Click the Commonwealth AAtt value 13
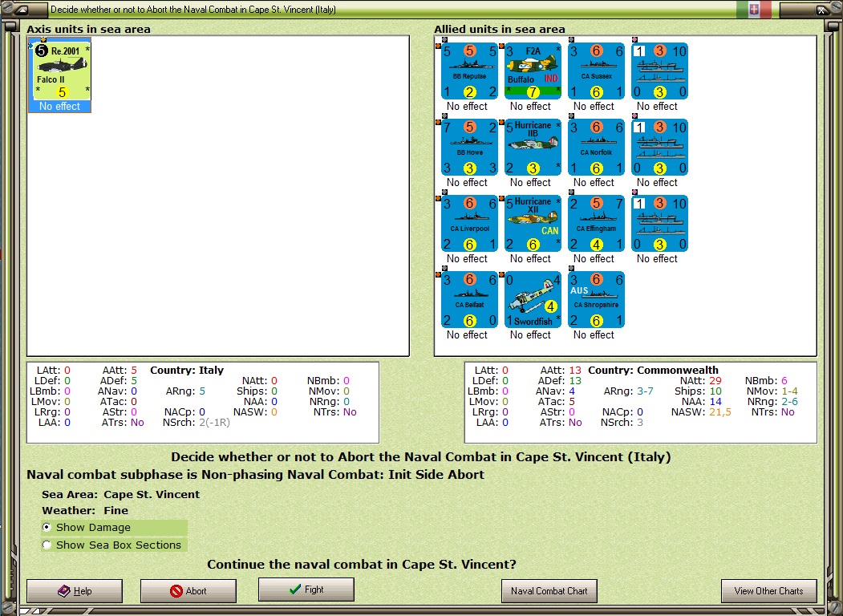This screenshot has width=843, height=616. click(x=575, y=371)
